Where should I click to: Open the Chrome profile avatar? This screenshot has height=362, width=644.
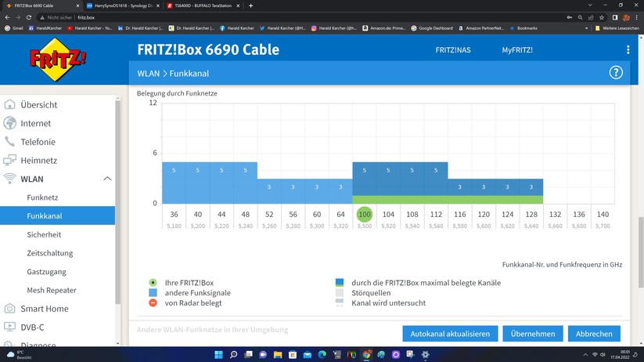[x=626, y=17]
